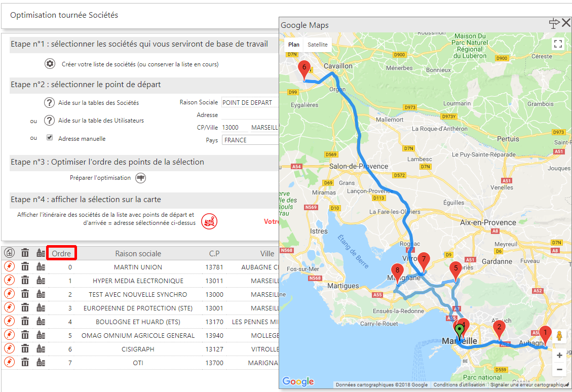Click the building icon for MARTIN UNION row
This screenshot has height=392, width=572.
41,266
